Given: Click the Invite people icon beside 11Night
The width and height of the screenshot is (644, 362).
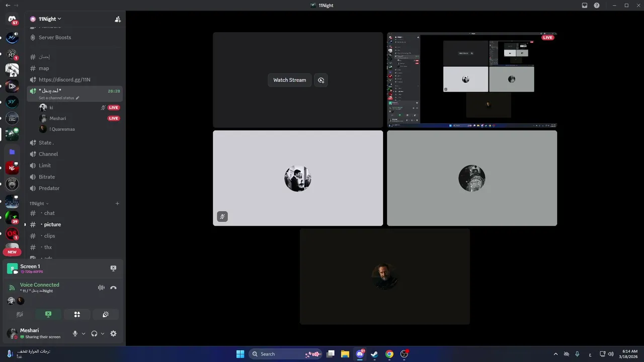Looking at the screenshot, I should click(x=118, y=19).
